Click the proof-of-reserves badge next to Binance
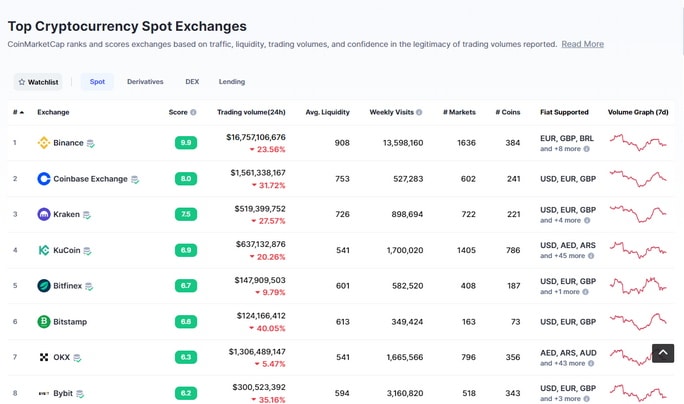 [x=90, y=144]
